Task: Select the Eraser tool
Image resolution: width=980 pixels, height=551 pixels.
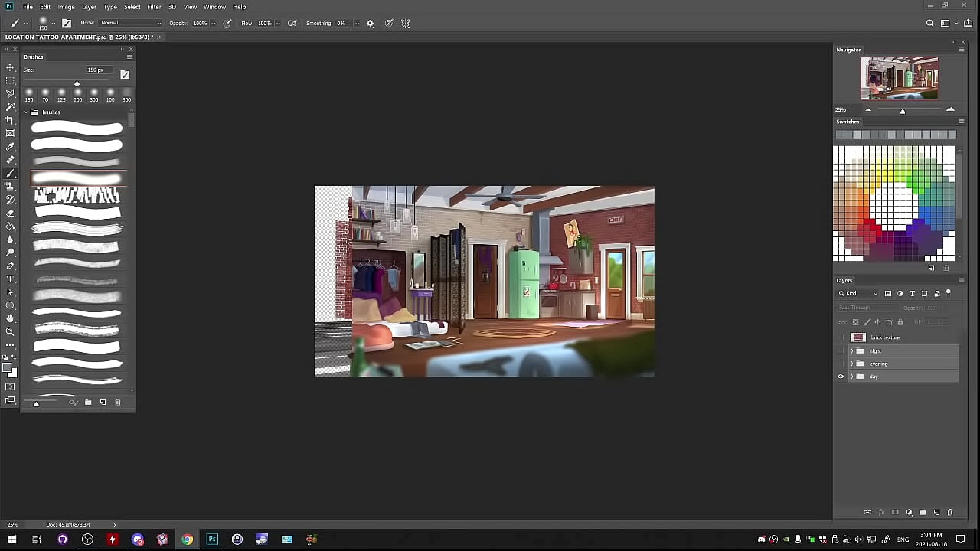Action: tap(10, 213)
